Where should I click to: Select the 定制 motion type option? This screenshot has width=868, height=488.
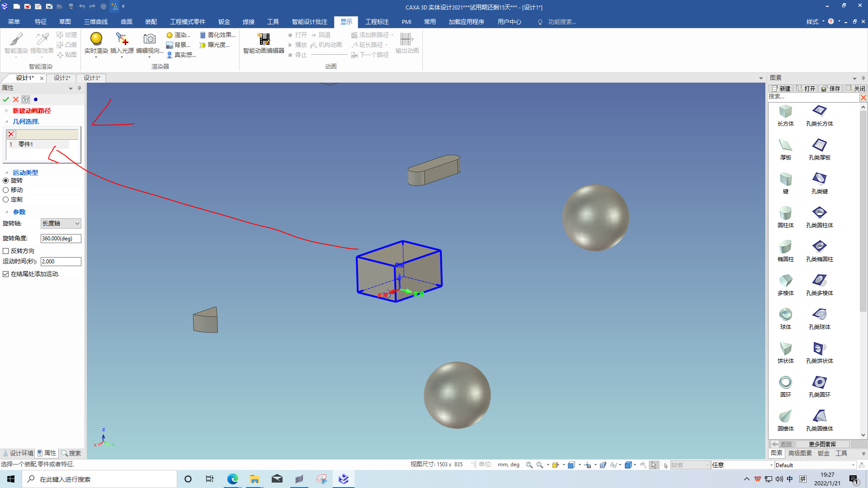[x=6, y=199]
